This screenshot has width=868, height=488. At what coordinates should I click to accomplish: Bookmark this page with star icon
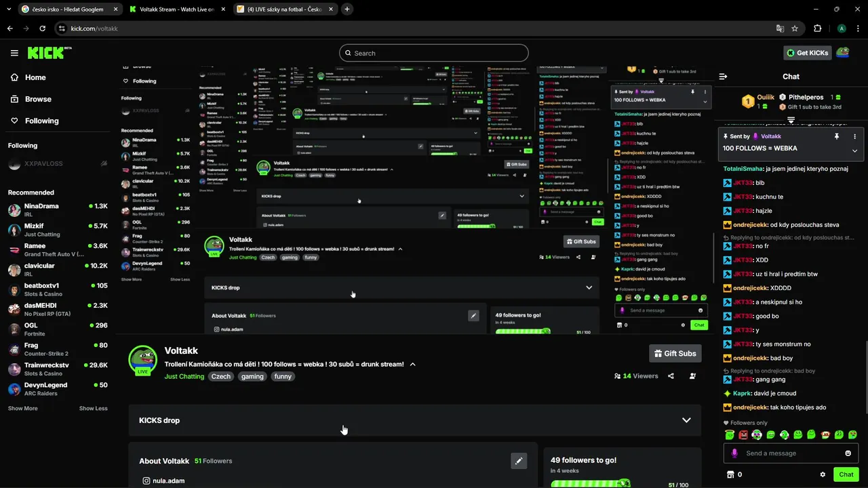pyautogui.click(x=795, y=28)
